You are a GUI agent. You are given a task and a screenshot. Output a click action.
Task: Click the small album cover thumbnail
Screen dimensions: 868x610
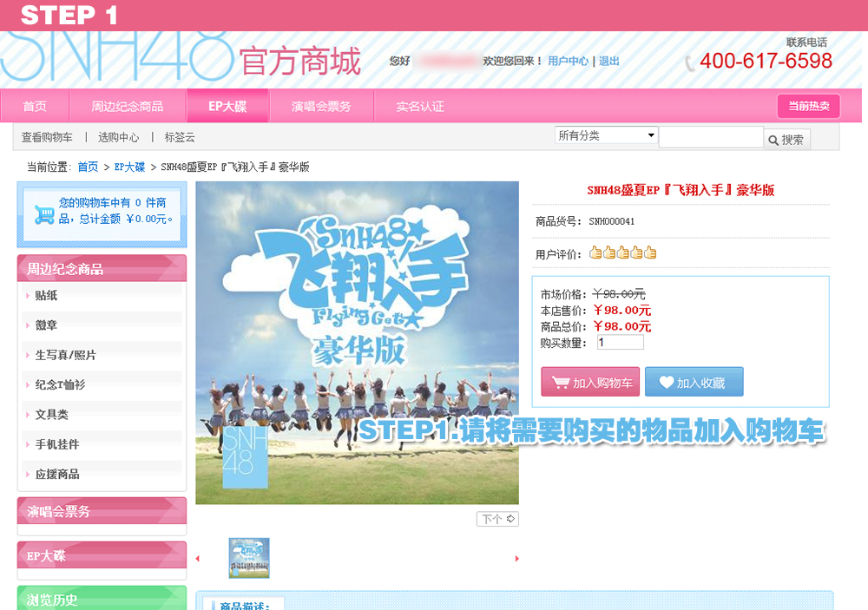coord(249,558)
